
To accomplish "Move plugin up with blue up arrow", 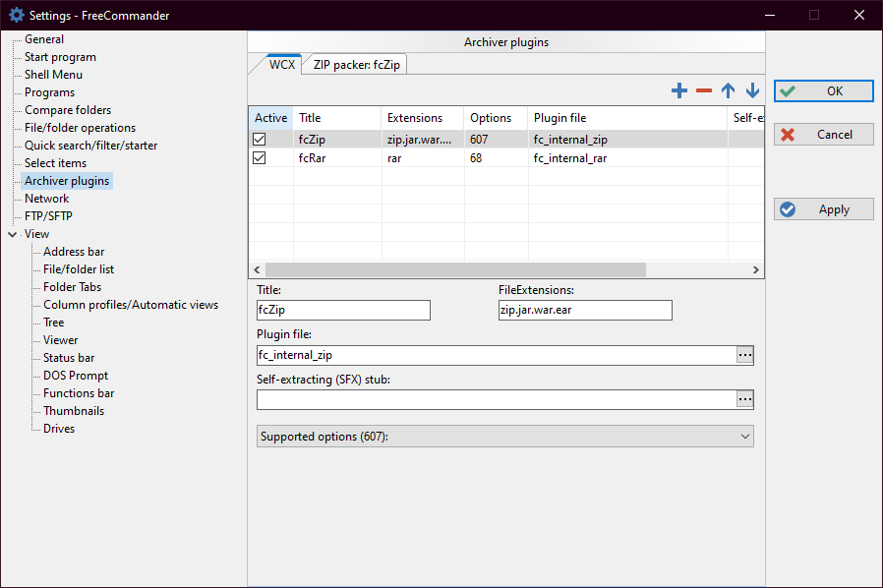I will point(728,90).
